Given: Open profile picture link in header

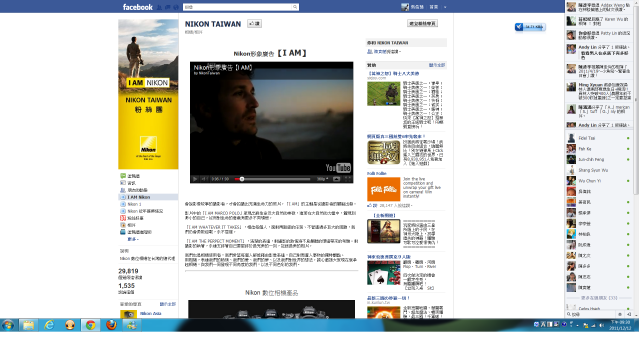Looking at the screenshot, I should pyautogui.click(x=405, y=7).
